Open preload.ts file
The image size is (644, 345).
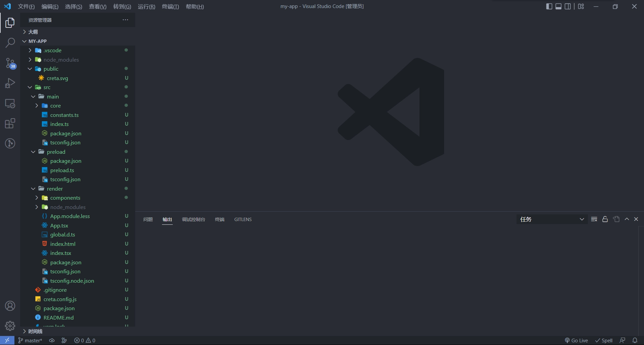click(x=78, y=170)
